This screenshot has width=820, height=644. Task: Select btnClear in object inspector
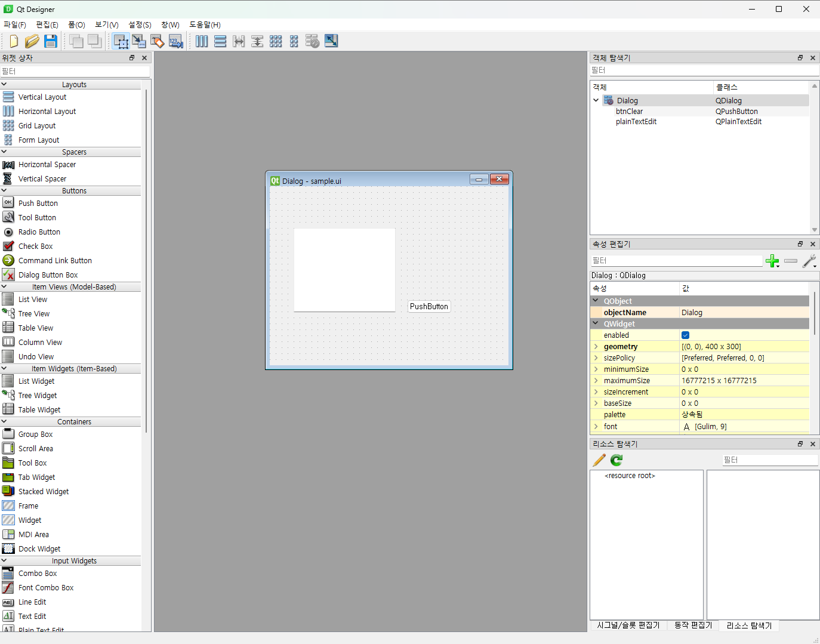[x=629, y=111]
